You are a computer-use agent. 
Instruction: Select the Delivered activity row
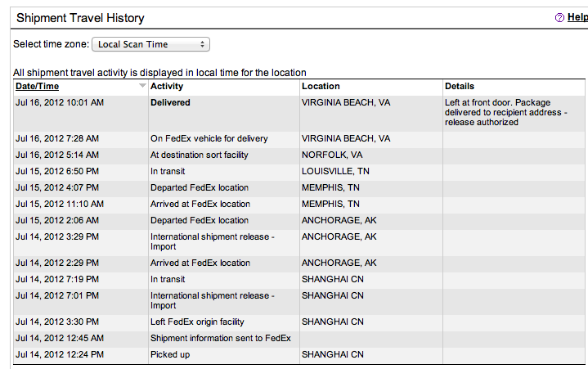pos(298,113)
